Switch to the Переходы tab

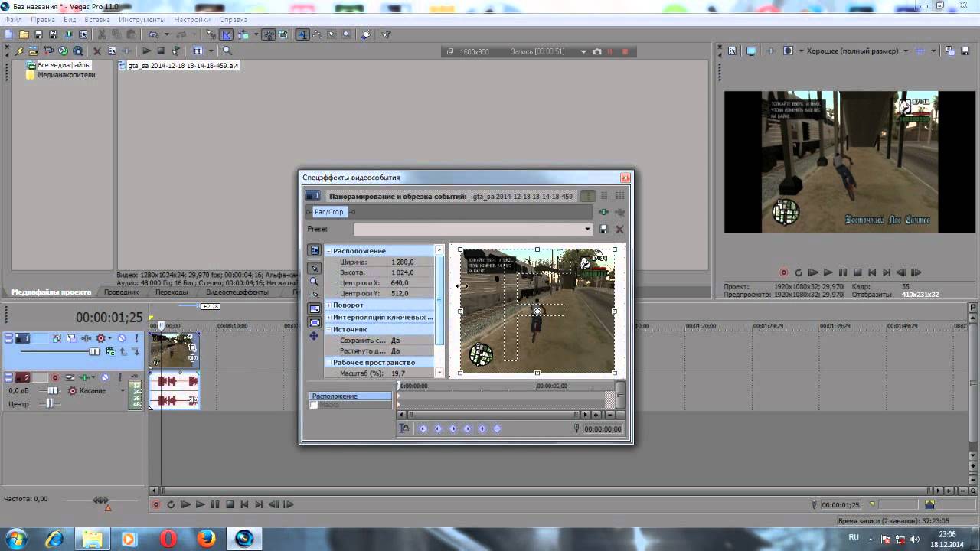pos(171,292)
